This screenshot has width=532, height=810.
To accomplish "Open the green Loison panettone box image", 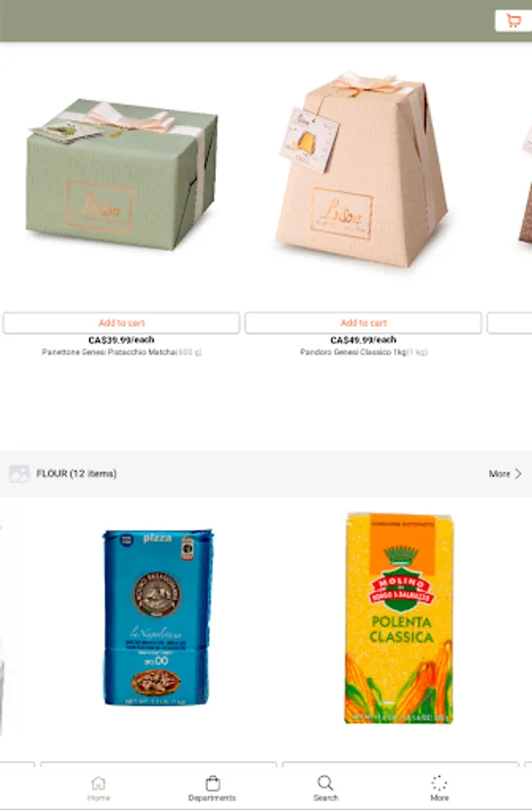I will point(122,173).
